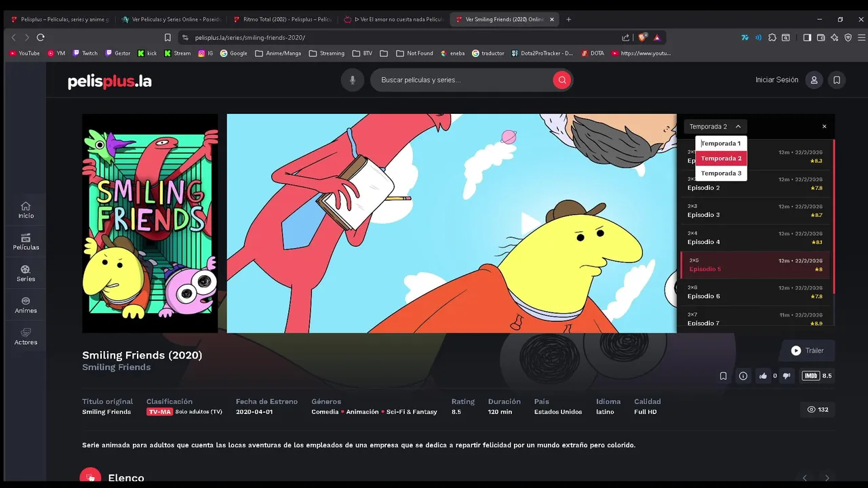Save series with bookmark icon near IMDb
This screenshot has height=488, width=868.
coord(724,375)
